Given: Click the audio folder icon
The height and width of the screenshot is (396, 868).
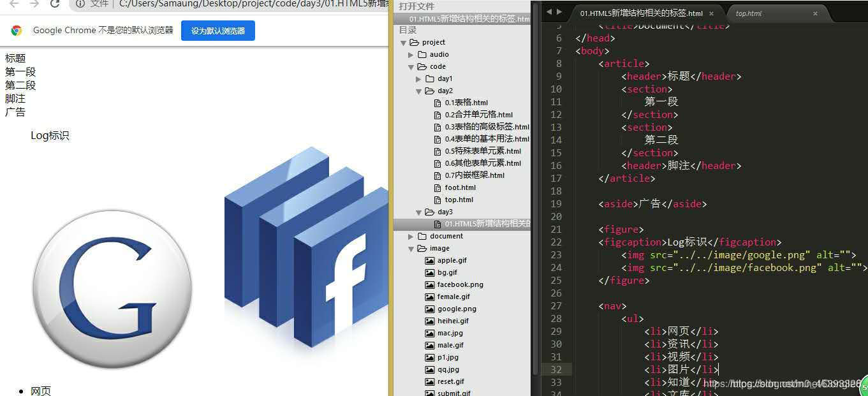Looking at the screenshot, I should click(x=422, y=54).
